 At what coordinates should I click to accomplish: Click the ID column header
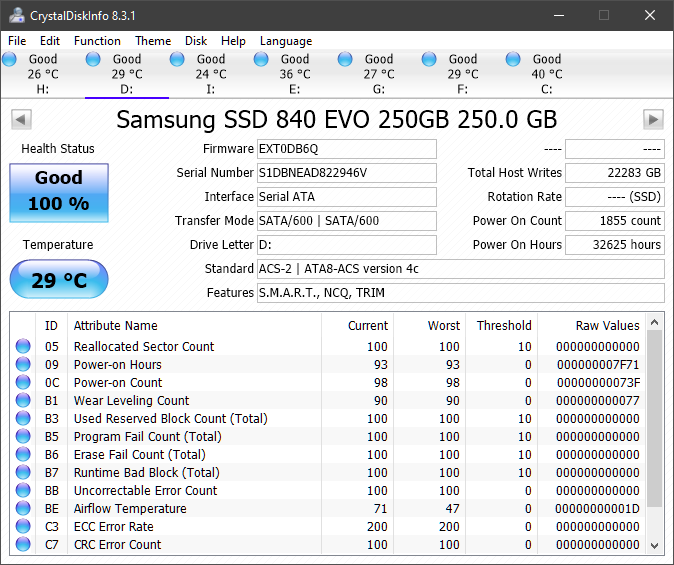pyautogui.click(x=51, y=325)
